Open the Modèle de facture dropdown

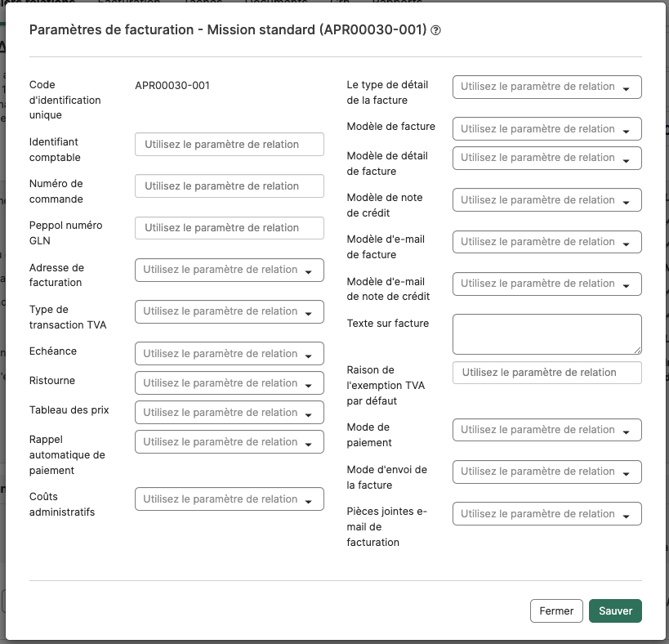(x=547, y=128)
